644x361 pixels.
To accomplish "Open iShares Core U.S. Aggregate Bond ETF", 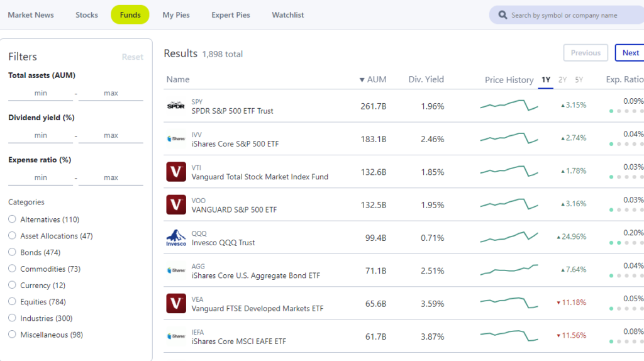I will (255, 275).
